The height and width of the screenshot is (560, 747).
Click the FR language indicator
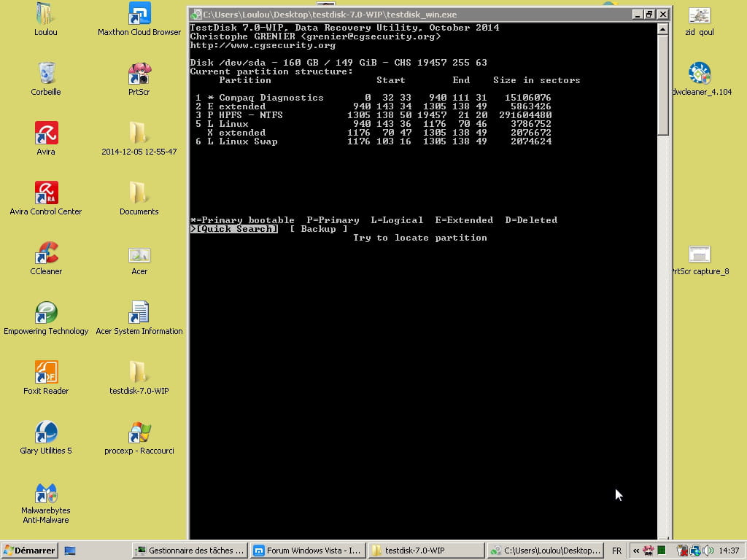pos(616,551)
